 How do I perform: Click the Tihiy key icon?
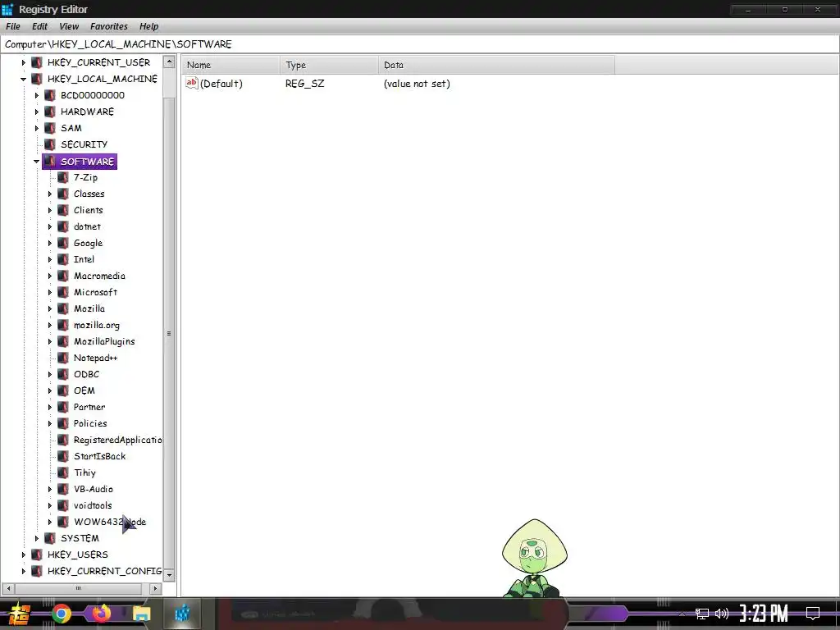point(63,472)
